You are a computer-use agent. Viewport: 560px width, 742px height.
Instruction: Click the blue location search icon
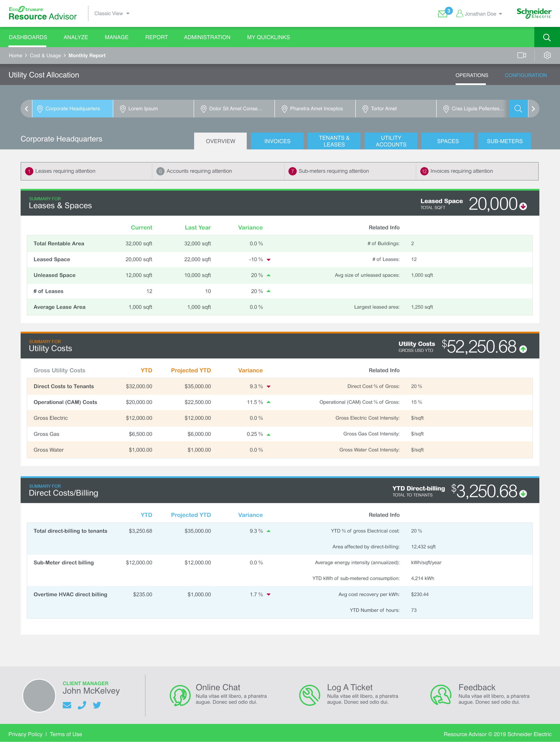518,109
